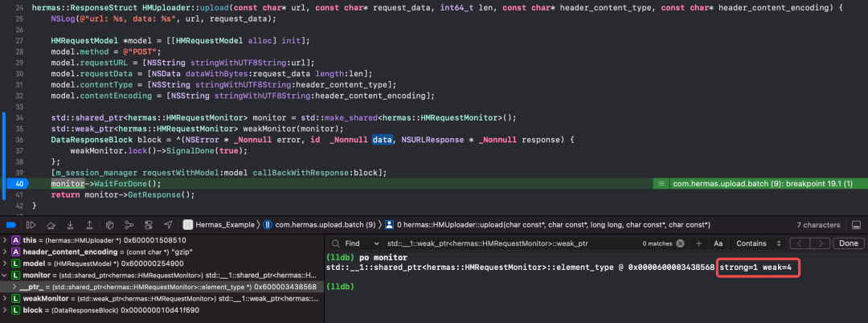The width and height of the screenshot is (868, 323).
Task: Open the Debug View Hierarchy icon
Action: pyautogui.click(x=108, y=225)
